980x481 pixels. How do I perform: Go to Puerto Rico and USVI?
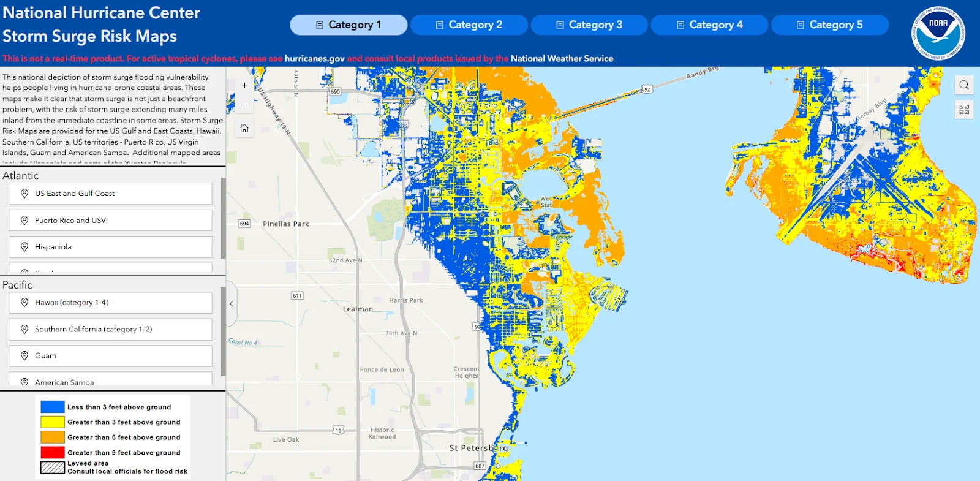tap(110, 221)
